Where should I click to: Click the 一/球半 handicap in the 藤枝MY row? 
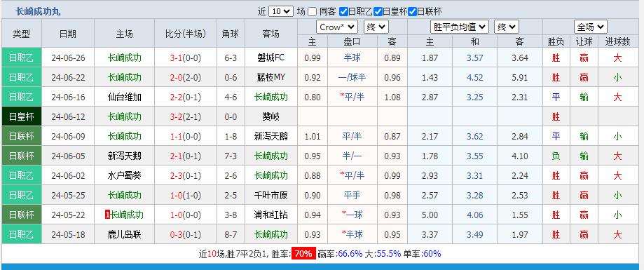[352, 77]
